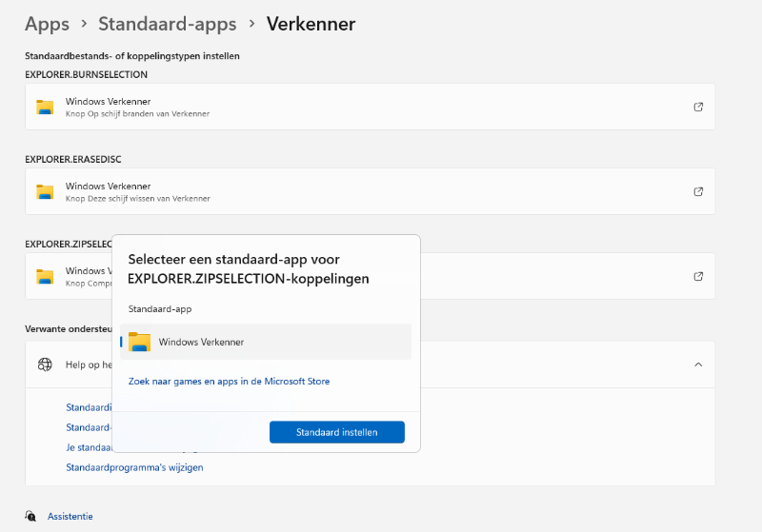
Task: Click folder icon in EXPLORER.ERASEDISC row
Action: coord(45,191)
